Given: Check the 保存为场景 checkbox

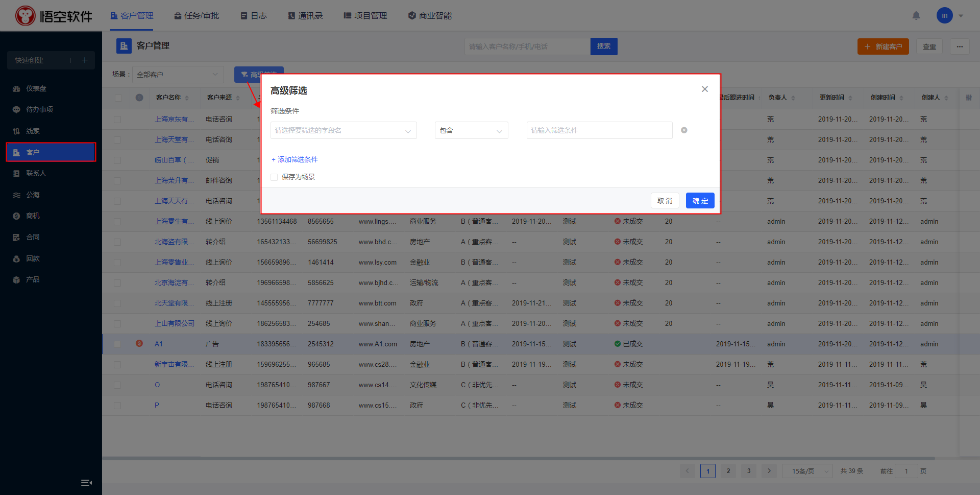Looking at the screenshot, I should point(274,177).
